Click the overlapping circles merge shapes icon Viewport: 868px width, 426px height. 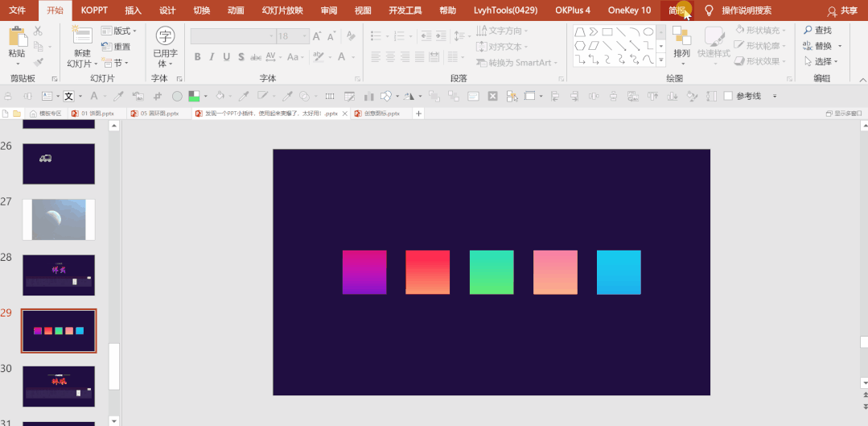point(304,97)
